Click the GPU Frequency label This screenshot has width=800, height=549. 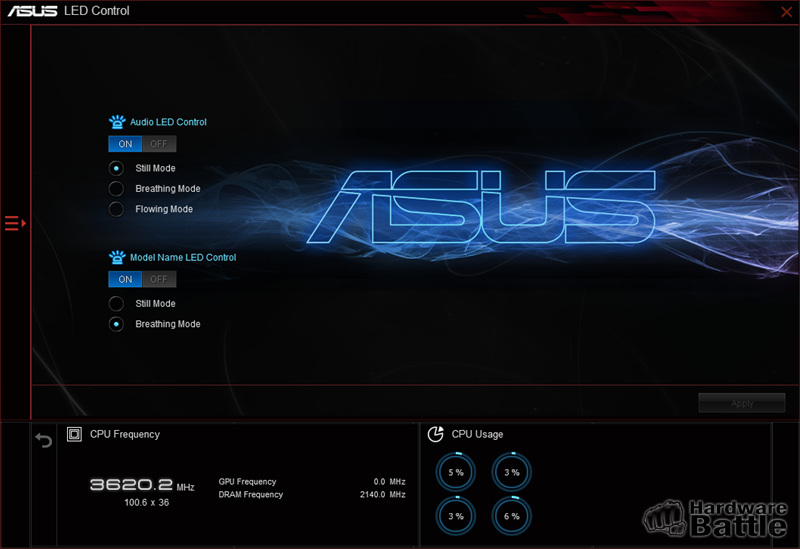pyautogui.click(x=247, y=482)
